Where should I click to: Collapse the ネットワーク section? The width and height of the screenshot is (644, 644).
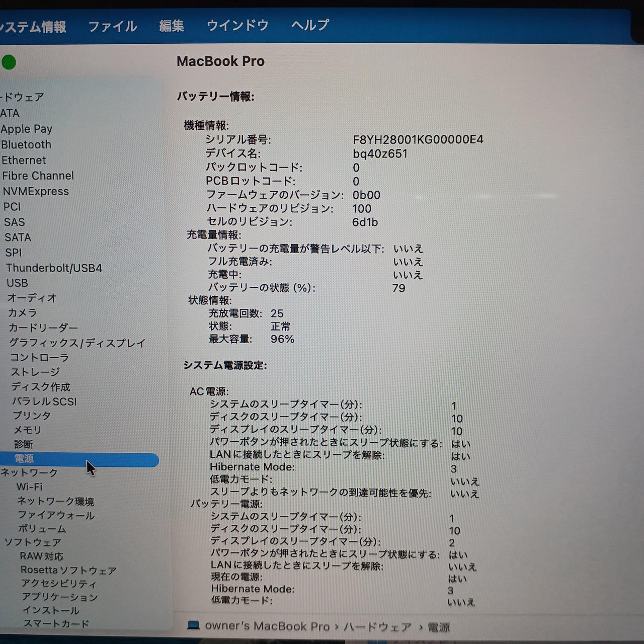coord(29,473)
